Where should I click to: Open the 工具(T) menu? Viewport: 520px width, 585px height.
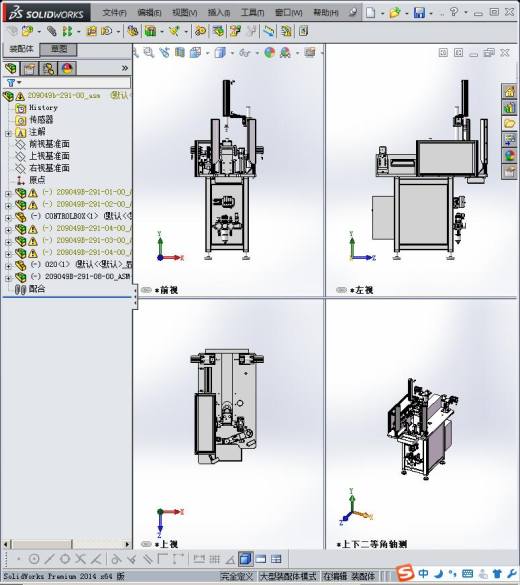(253, 13)
